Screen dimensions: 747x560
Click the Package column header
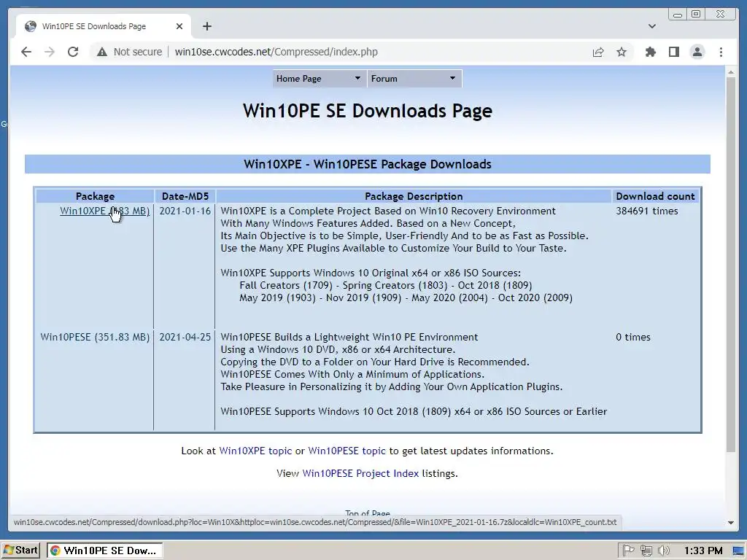(95, 196)
